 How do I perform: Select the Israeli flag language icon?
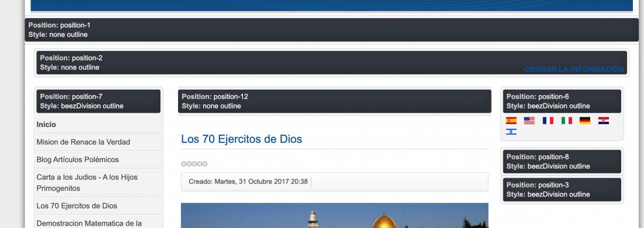pyautogui.click(x=511, y=131)
